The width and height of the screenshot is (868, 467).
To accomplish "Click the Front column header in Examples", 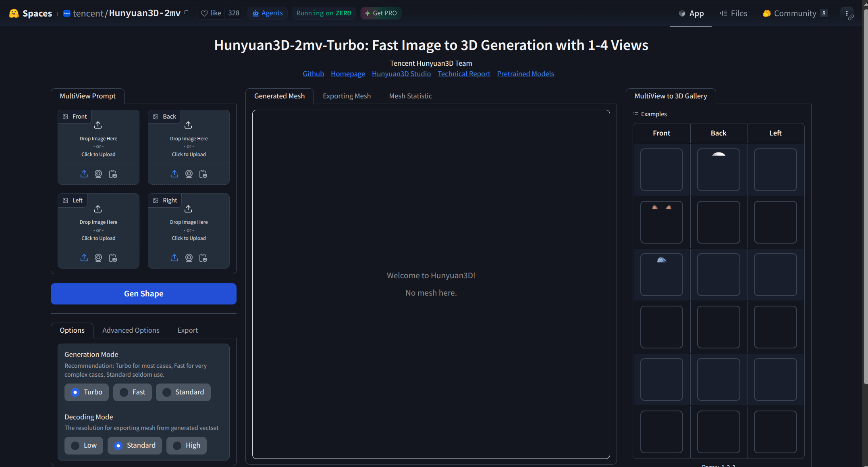I will pos(662,133).
